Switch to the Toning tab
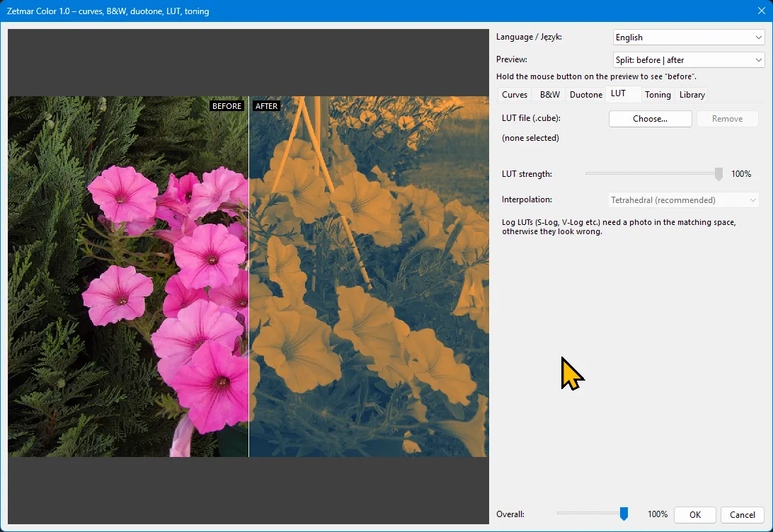773x532 pixels. 658,95
